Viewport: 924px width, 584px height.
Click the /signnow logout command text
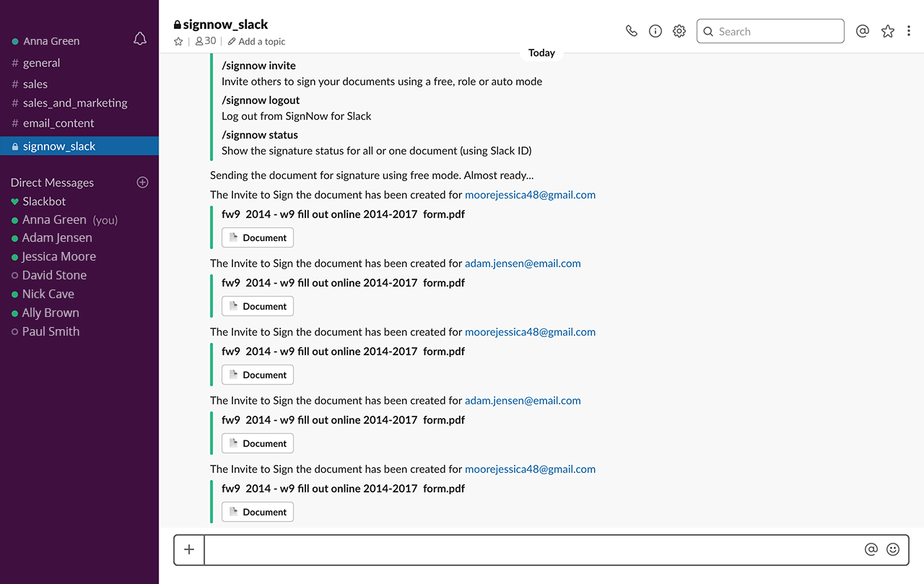point(261,100)
